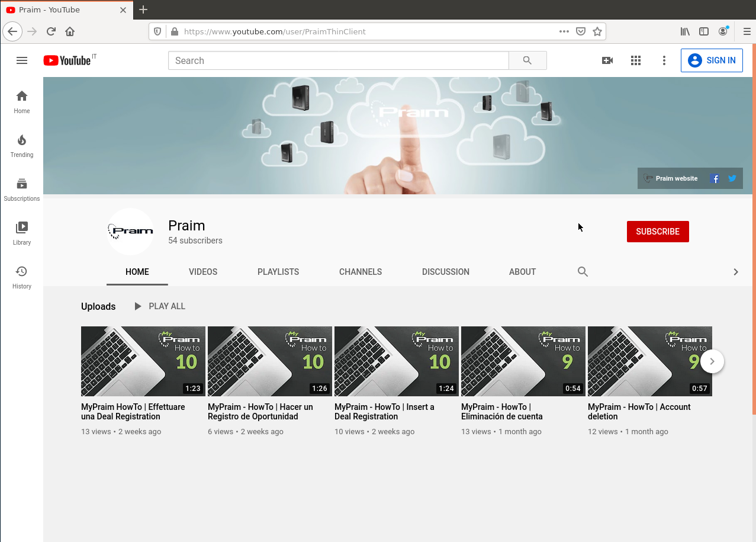Go back with the browser back arrow

pyautogui.click(x=12, y=31)
